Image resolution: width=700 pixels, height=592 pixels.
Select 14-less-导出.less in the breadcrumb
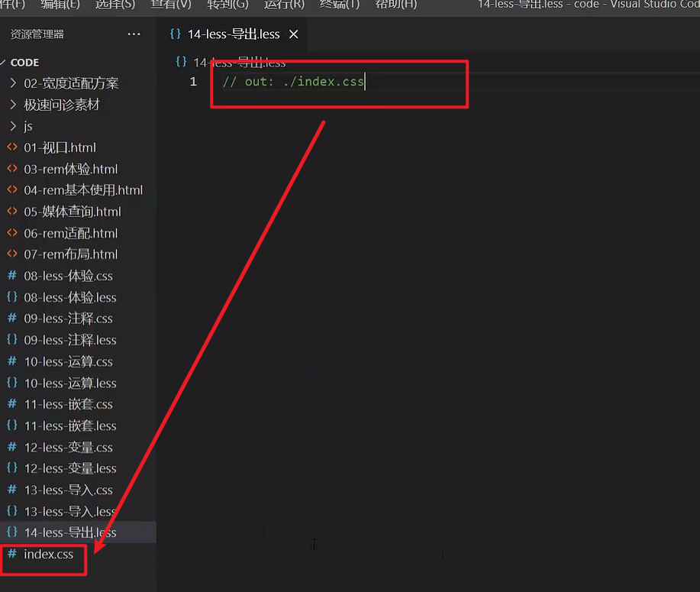pos(239,63)
